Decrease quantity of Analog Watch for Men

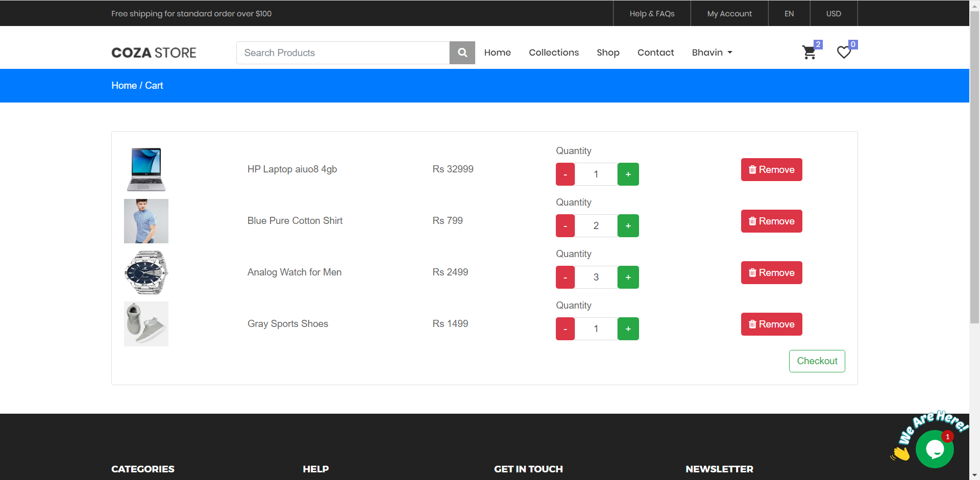coord(565,277)
